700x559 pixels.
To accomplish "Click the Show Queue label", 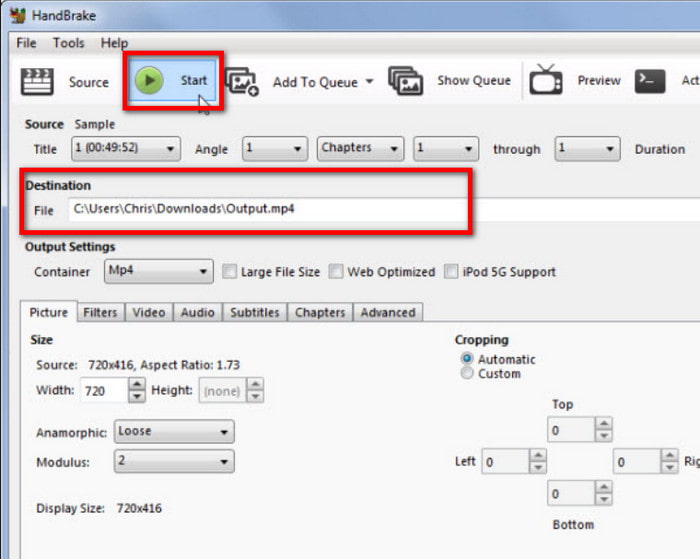I will [x=474, y=80].
